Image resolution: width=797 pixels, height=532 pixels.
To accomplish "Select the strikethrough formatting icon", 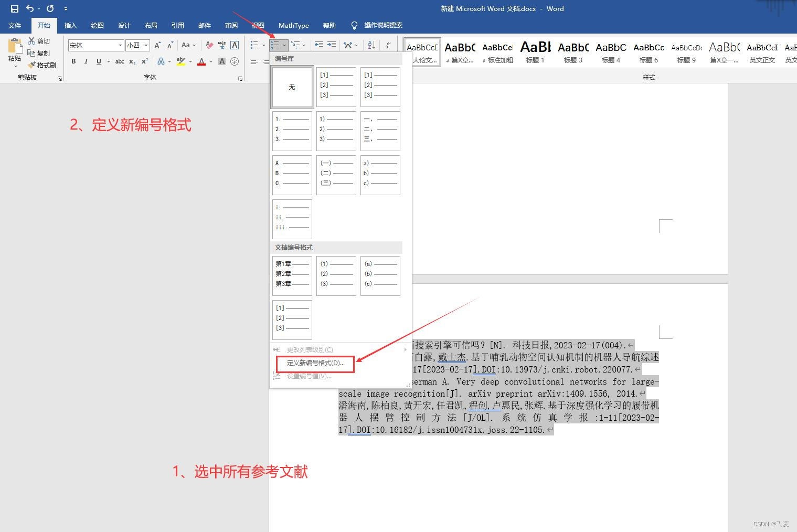I will point(120,61).
